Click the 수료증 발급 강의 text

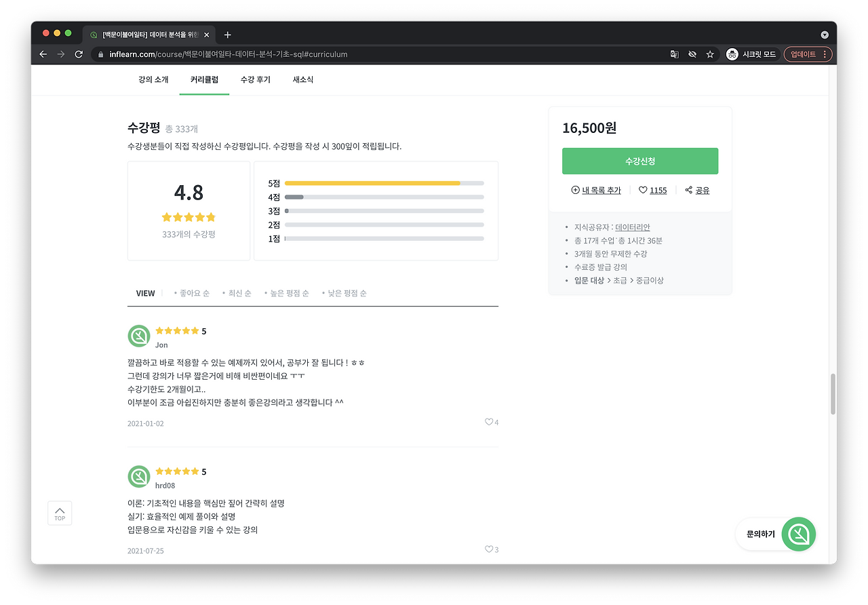point(601,267)
